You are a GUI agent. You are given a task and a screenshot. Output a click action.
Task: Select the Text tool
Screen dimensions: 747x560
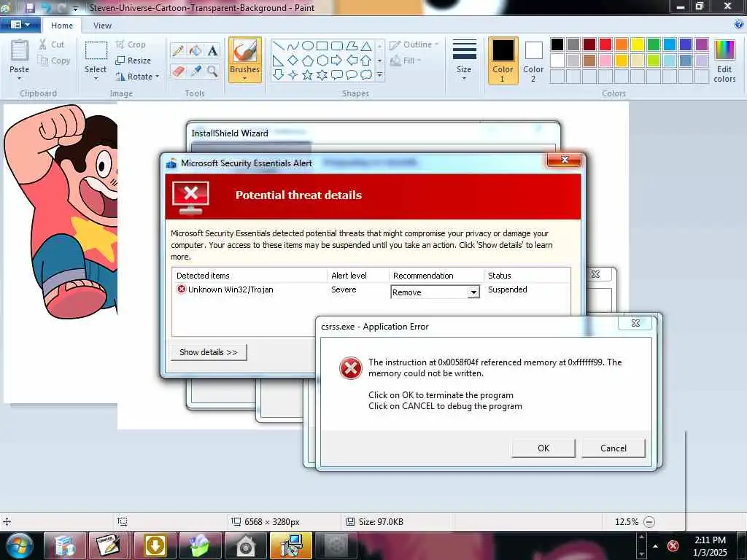[x=212, y=50]
